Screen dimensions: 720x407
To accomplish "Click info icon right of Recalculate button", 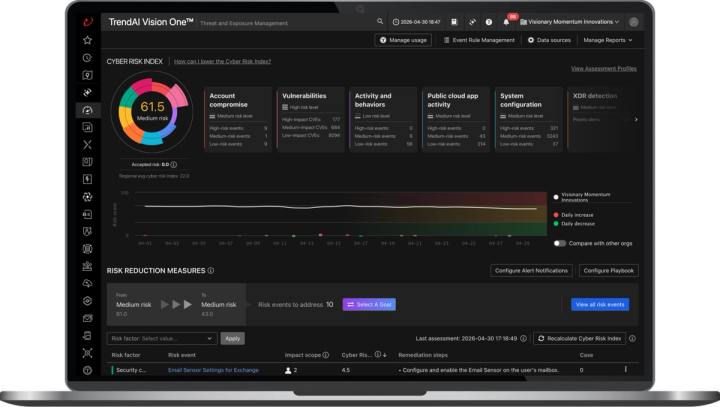I will (x=632, y=339).
